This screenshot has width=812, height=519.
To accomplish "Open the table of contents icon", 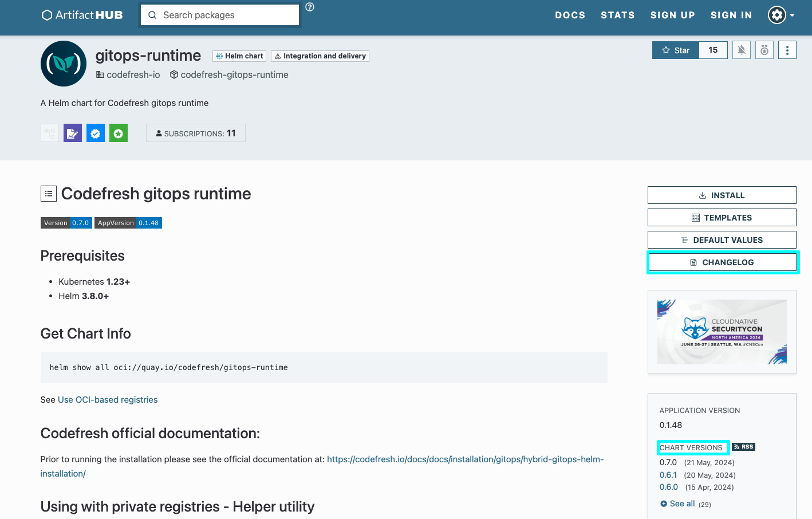I will [x=49, y=194].
